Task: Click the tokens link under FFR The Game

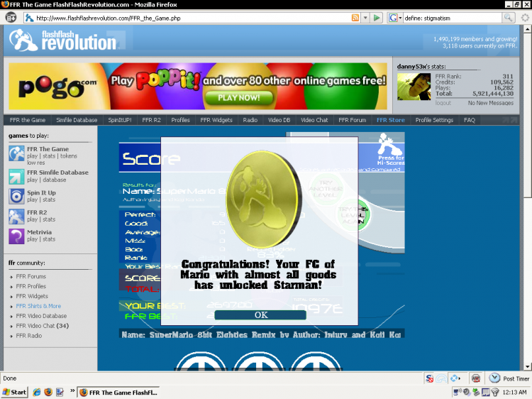Action: click(x=69, y=156)
